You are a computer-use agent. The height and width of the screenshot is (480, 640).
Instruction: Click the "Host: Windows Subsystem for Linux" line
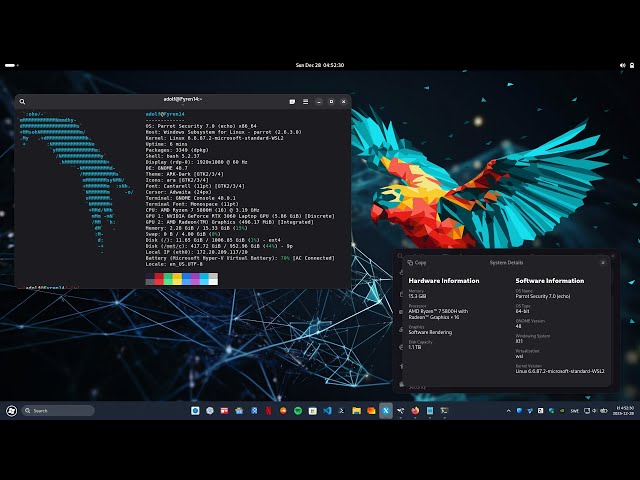[x=224, y=132]
